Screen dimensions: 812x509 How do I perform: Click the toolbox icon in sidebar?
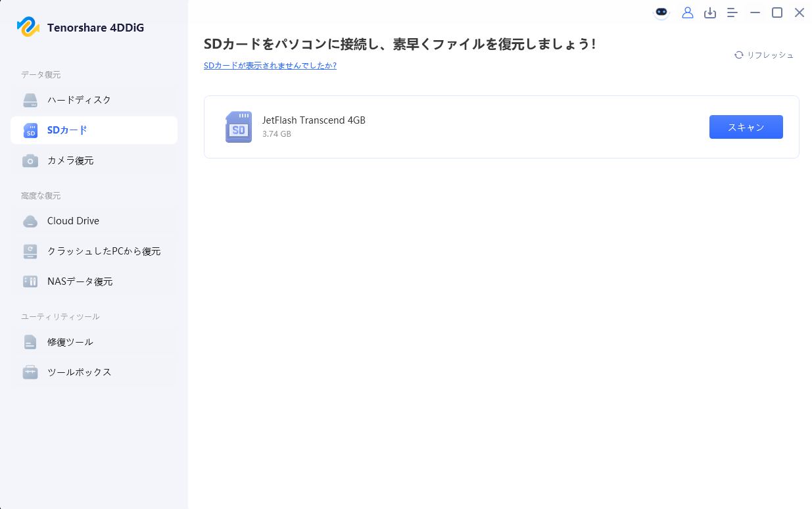coord(30,372)
